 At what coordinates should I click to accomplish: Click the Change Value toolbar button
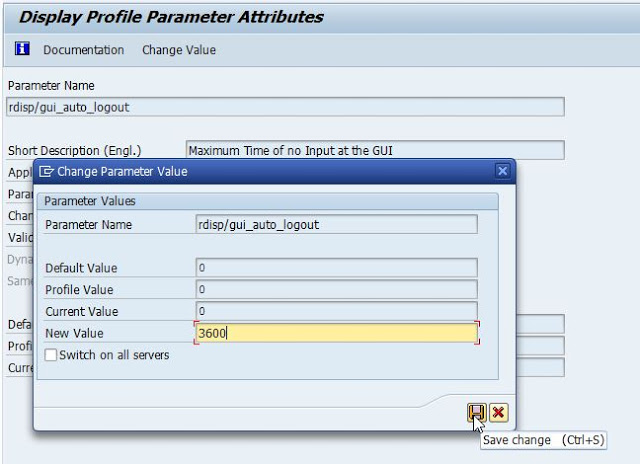pyautogui.click(x=179, y=50)
